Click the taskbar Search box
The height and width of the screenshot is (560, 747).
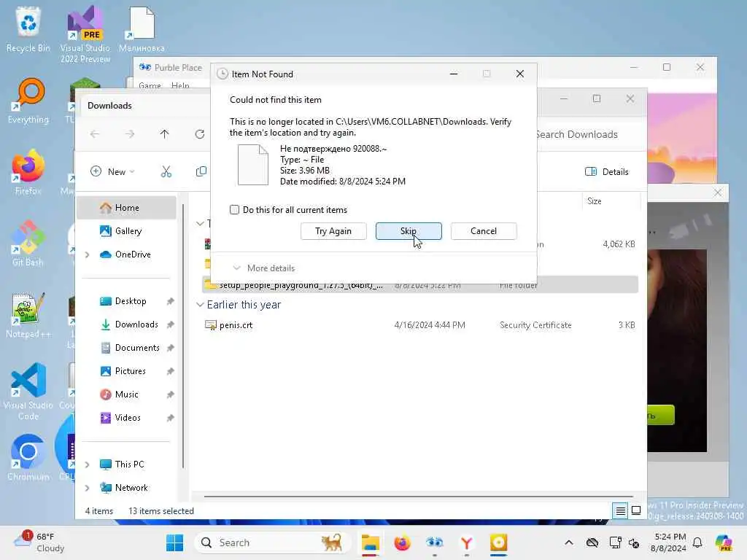click(x=273, y=542)
